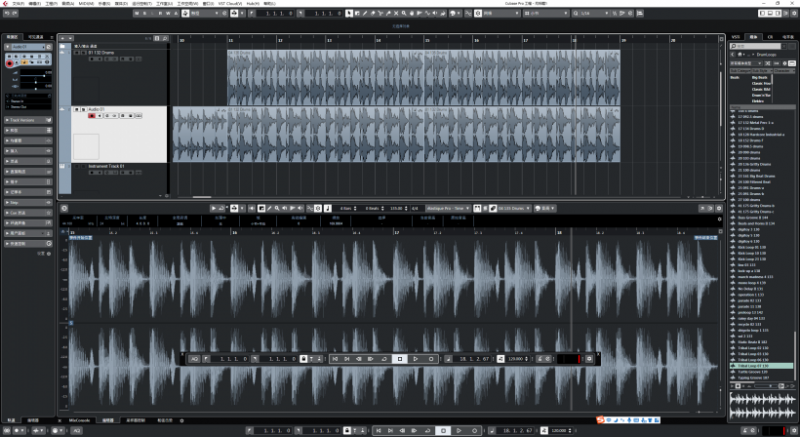Click the add track plus button in track list
Image resolution: width=800 pixels, height=437 pixels.
(63, 38)
